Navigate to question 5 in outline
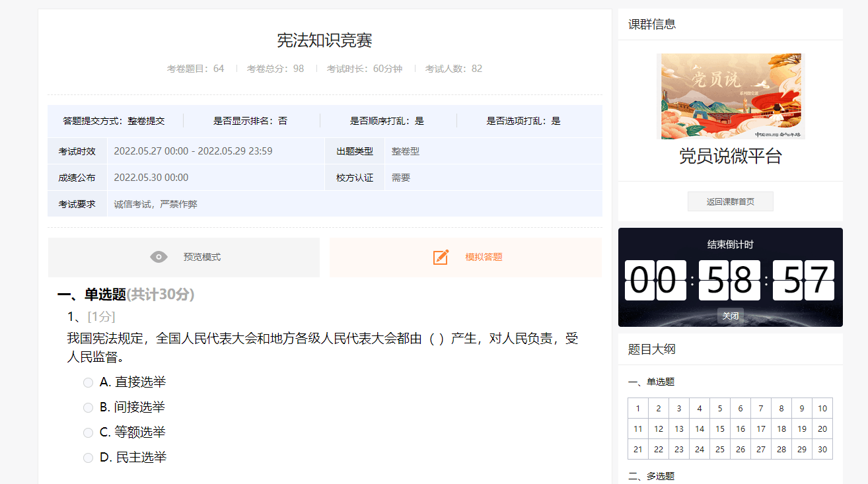Viewport: 868px width, 484px height. [x=719, y=408]
